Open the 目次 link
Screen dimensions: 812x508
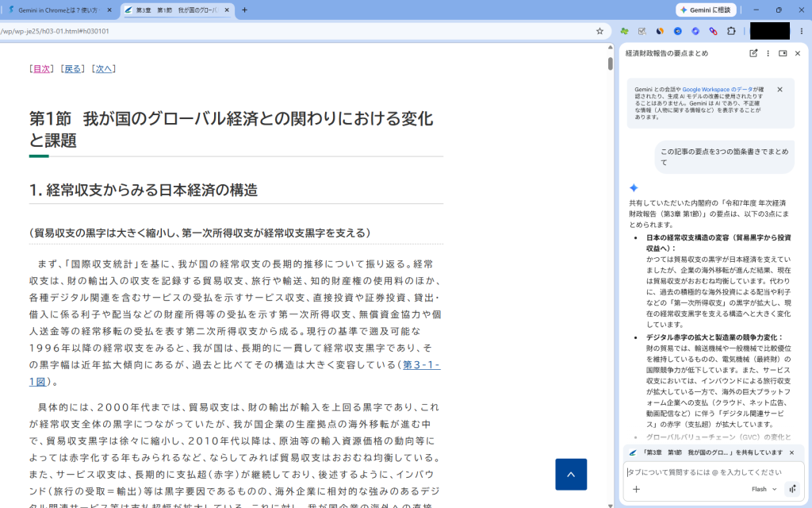point(41,69)
